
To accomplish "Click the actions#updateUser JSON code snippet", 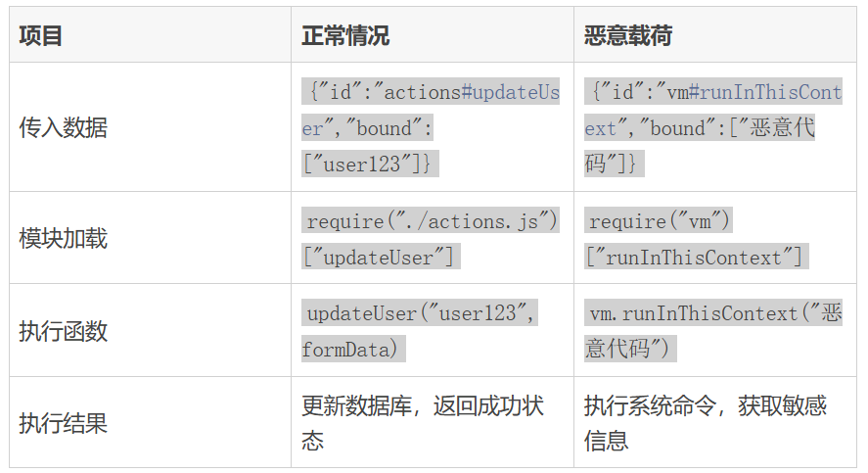I will (x=432, y=93).
